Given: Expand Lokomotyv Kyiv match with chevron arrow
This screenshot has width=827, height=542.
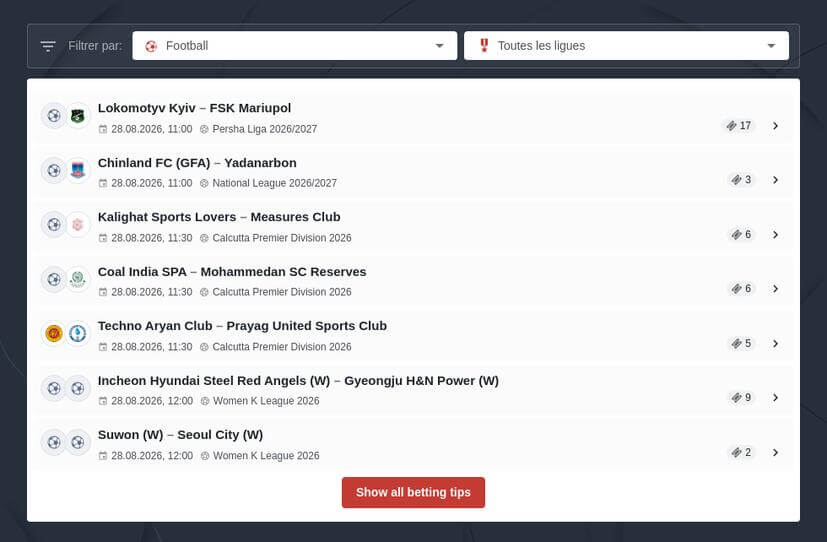Looking at the screenshot, I should [x=775, y=125].
